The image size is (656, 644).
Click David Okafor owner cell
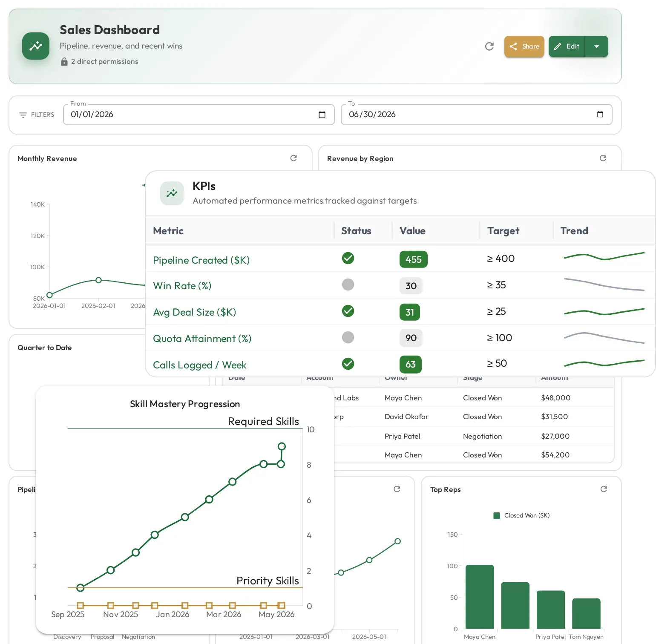pyautogui.click(x=406, y=417)
